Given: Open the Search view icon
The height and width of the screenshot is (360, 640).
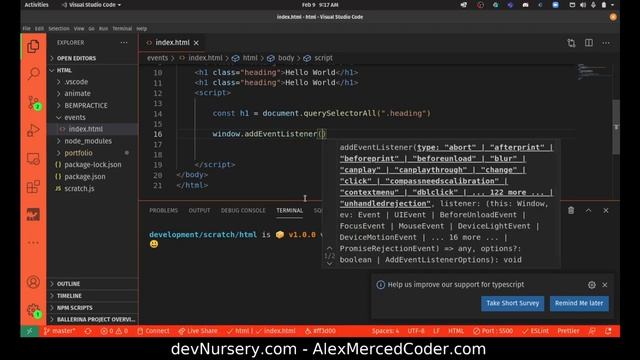Looking at the screenshot, I should point(33,74).
